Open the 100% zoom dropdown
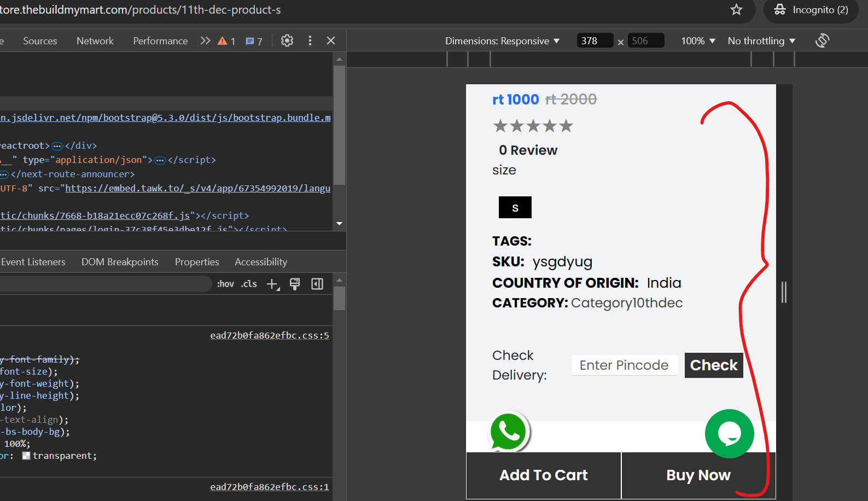Image resolution: width=868 pixels, height=501 pixels. tap(698, 41)
